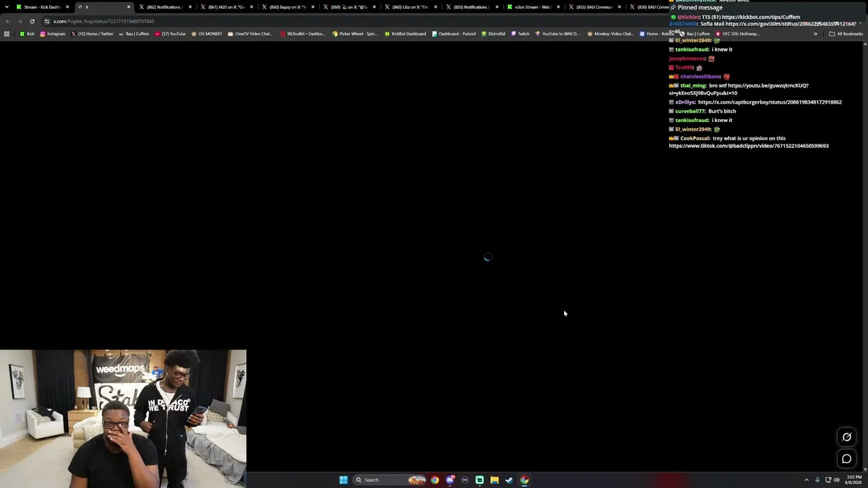Open the apps grid in bookmarks bar
This screenshot has height=488, width=868.
tap(7, 34)
